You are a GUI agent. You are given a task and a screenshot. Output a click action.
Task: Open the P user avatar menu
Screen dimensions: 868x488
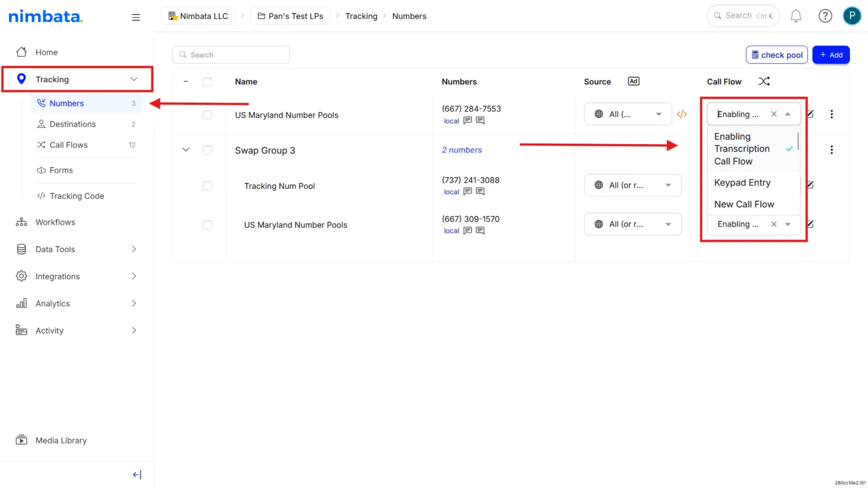(x=852, y=16)
